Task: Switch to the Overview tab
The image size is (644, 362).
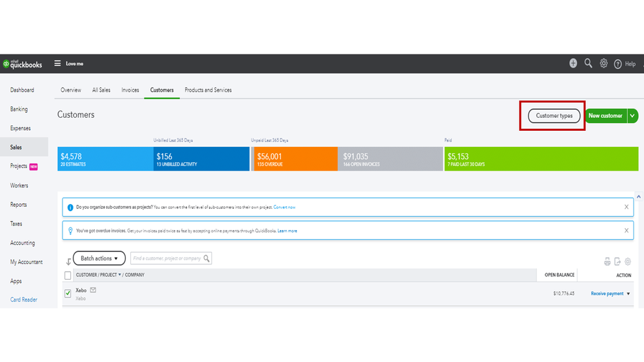Action: (71, 90)
